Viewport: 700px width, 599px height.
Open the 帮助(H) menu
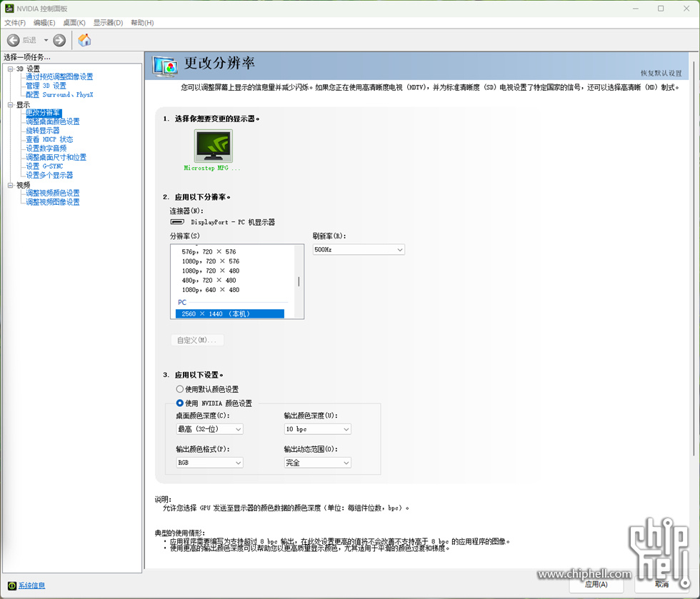point(142,23)
